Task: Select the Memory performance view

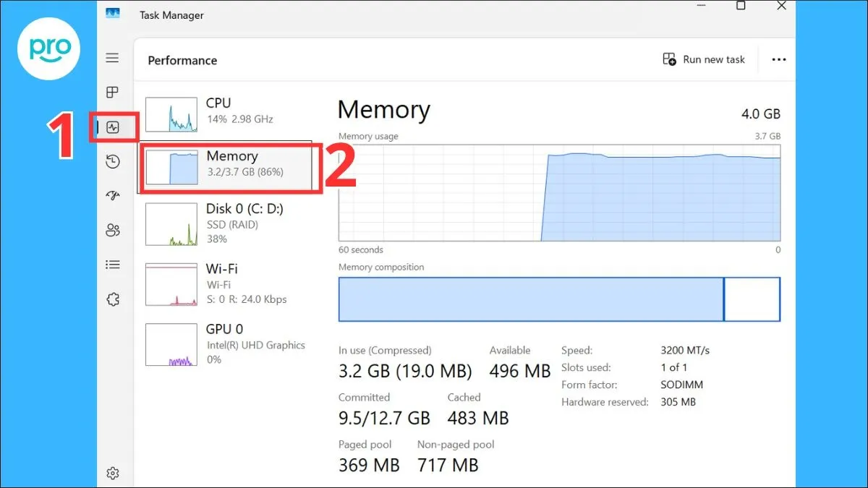Action: [x=224, y=165]
